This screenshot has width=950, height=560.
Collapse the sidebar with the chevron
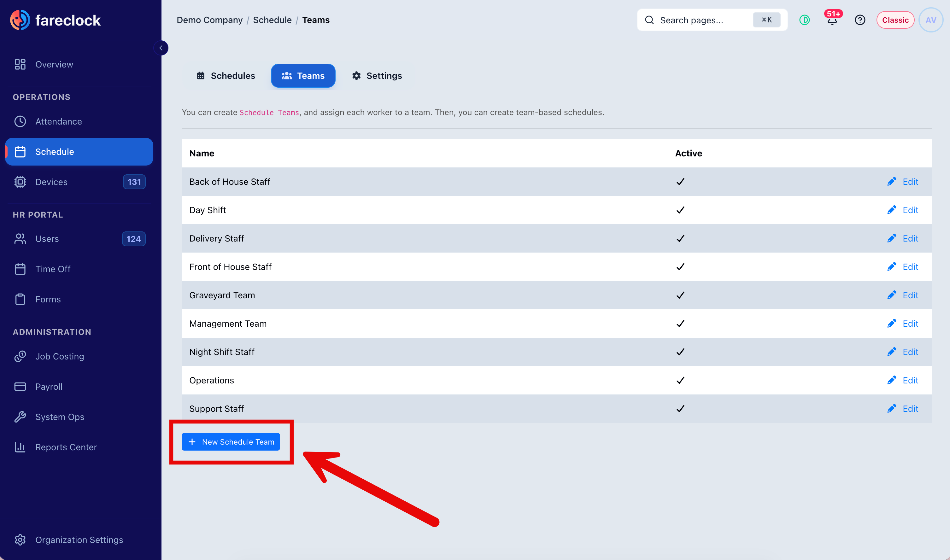tap(161, 48)
